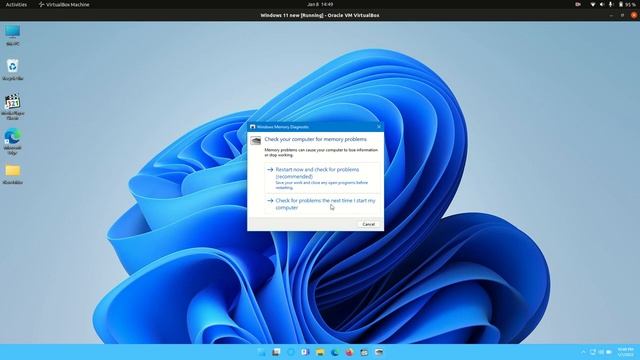640x360 pixels.
Task: Click Cancel in Memory Diagnostic dialog
Action: tap(368, 224)
